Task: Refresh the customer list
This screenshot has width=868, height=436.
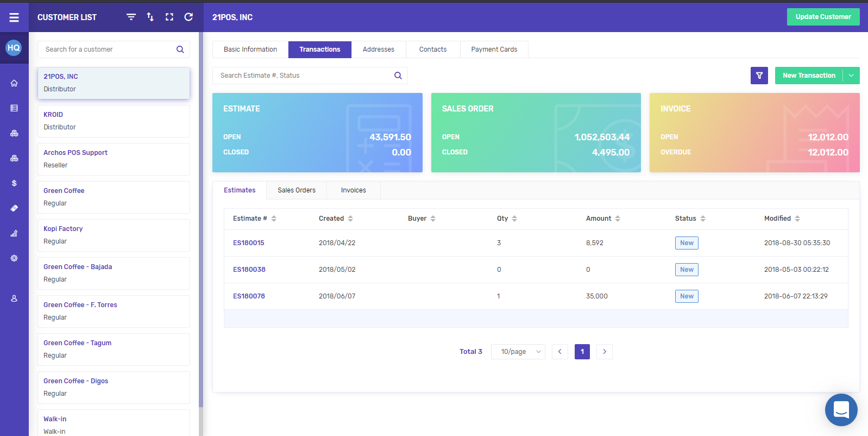Action: (x=188, y=17)
